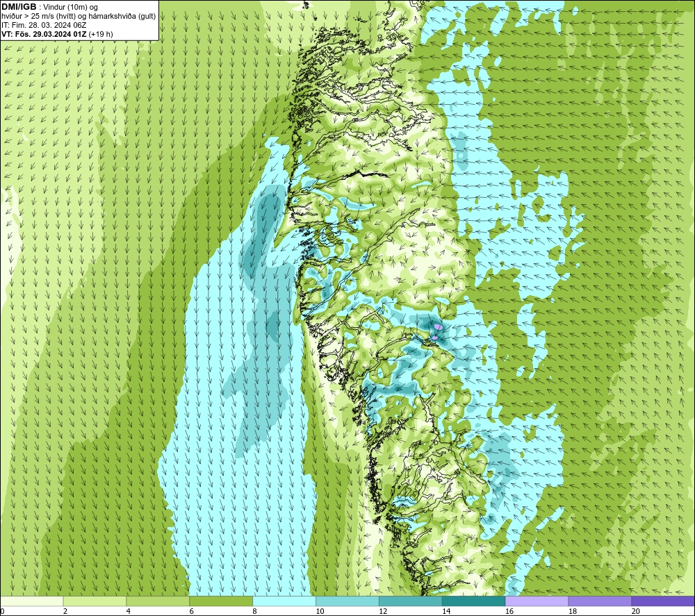Click the legend swatch above 20 m/s

[662, 601]
